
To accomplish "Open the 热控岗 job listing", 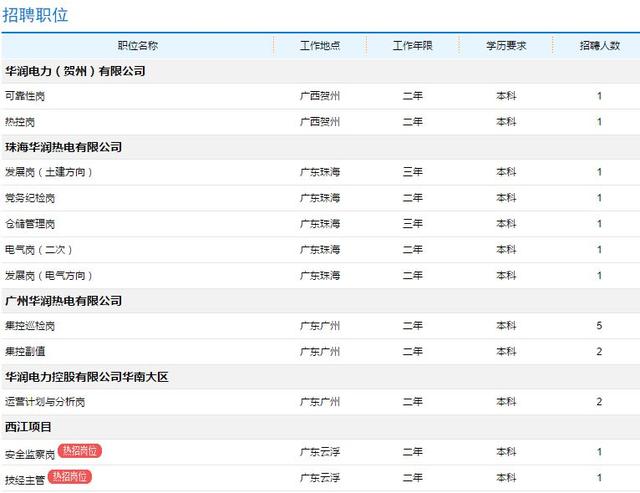I will coord(20,122).
